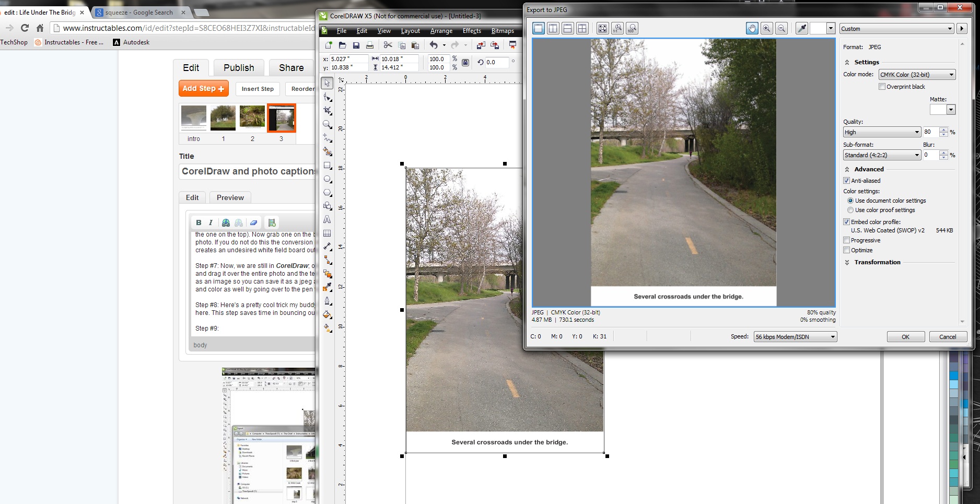Click OK in Export to JPEG dialog

tap(906, 337)
